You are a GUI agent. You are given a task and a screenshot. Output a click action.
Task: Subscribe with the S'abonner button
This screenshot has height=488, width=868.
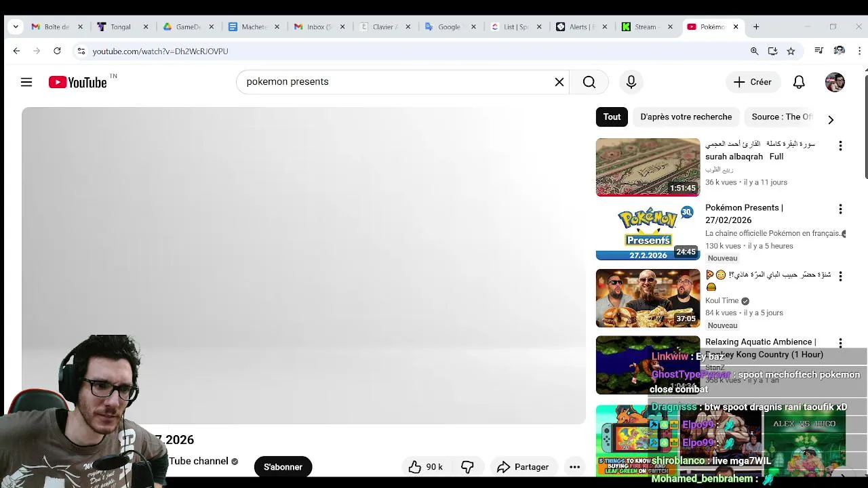tap(283, 467)
